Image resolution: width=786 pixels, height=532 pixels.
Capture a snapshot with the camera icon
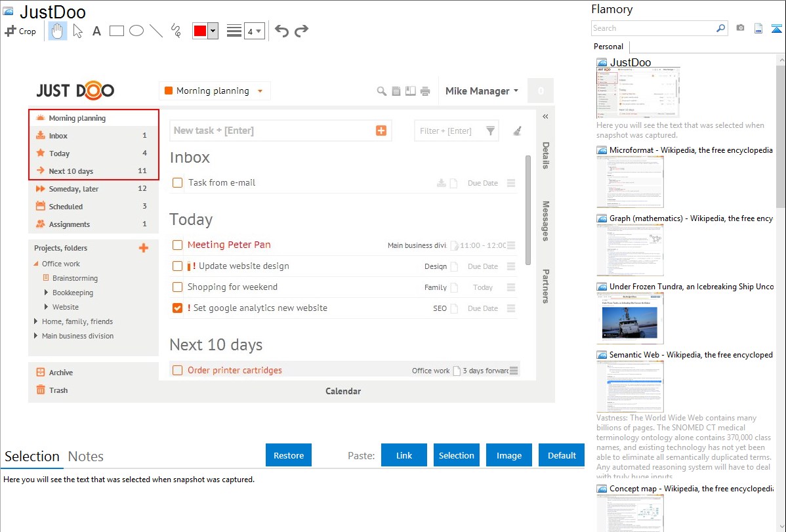(x=740, y=28)
